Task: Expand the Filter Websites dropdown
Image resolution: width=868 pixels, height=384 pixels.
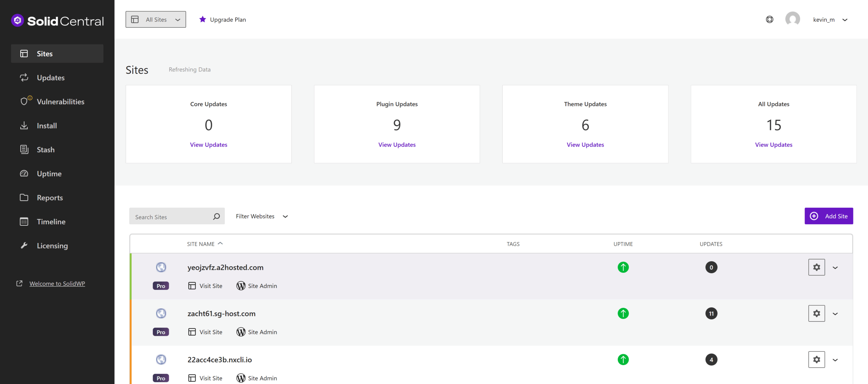Action: coord(262,216)
